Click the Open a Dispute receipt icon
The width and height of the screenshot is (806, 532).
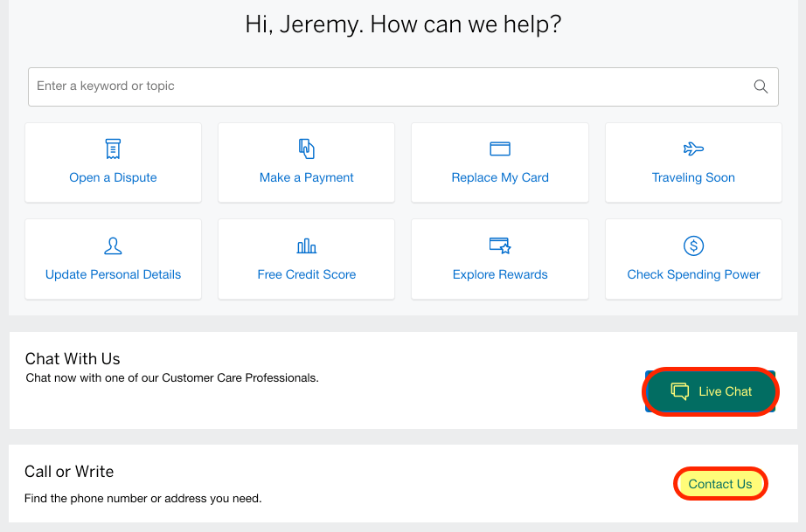point(113,149)
